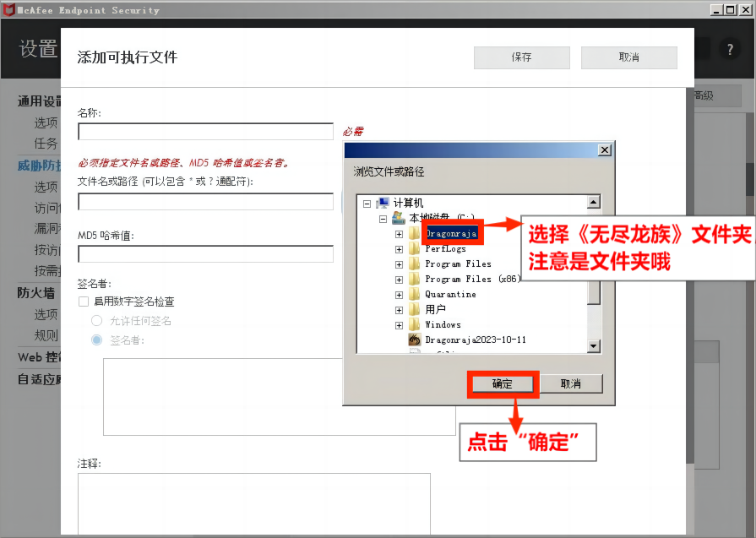Open 自适应 section in the sidebar
This screenshot has width=756, height=538.
click(x=40, y=379)
